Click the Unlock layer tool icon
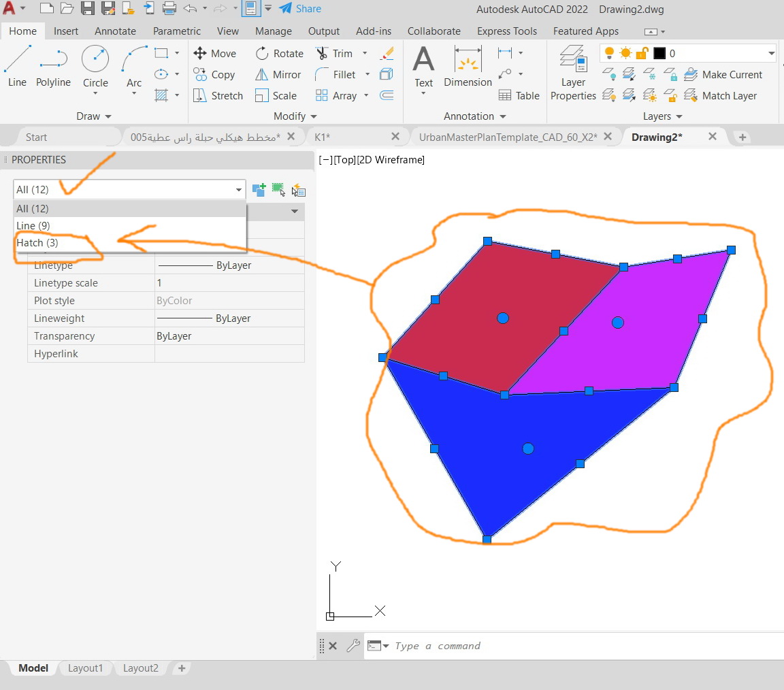The width and height of the screenshot is (784, 690). coord(670,95)
